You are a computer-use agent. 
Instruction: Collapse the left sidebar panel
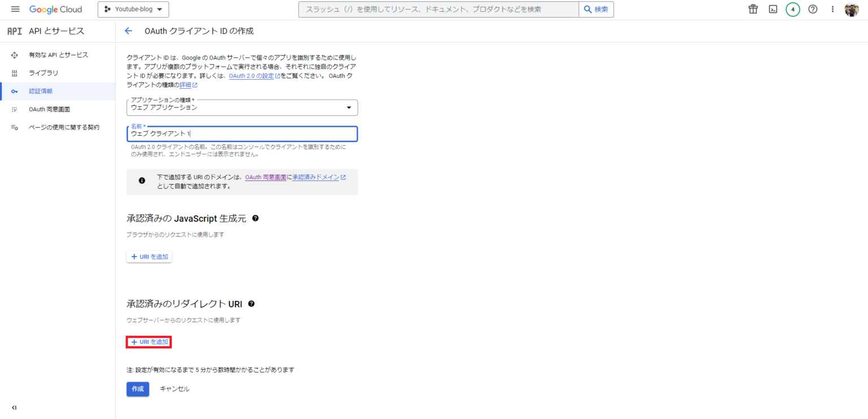tap(14, 407)
